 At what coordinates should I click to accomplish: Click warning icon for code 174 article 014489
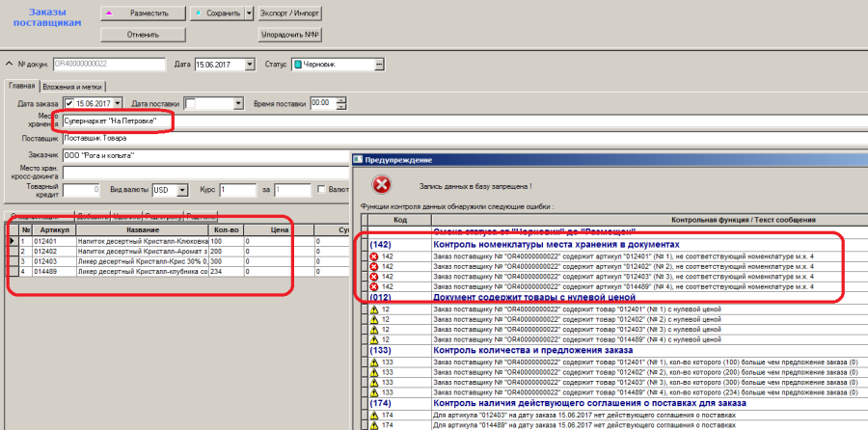(373, 425)
